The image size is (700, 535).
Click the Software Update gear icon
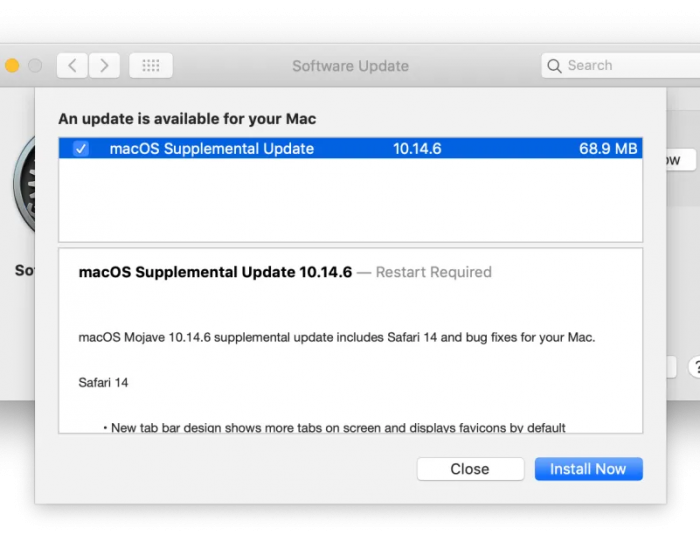(24, 184)
